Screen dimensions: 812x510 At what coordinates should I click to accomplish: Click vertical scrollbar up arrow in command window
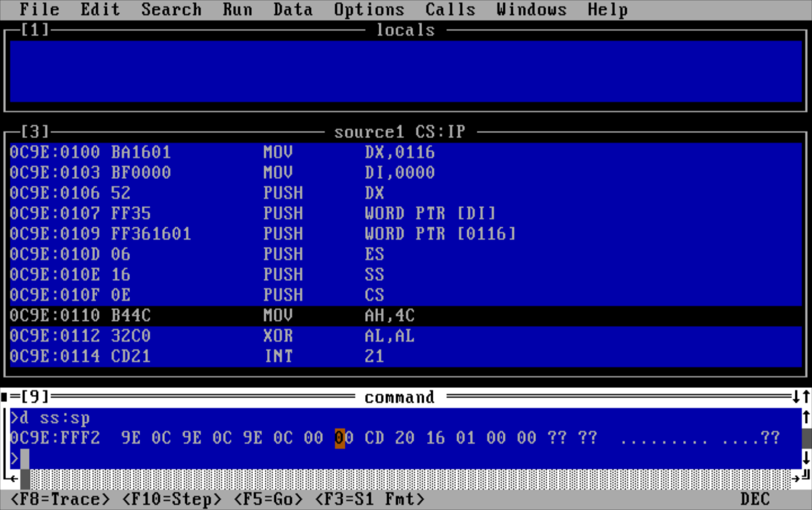tap(806, 418)
